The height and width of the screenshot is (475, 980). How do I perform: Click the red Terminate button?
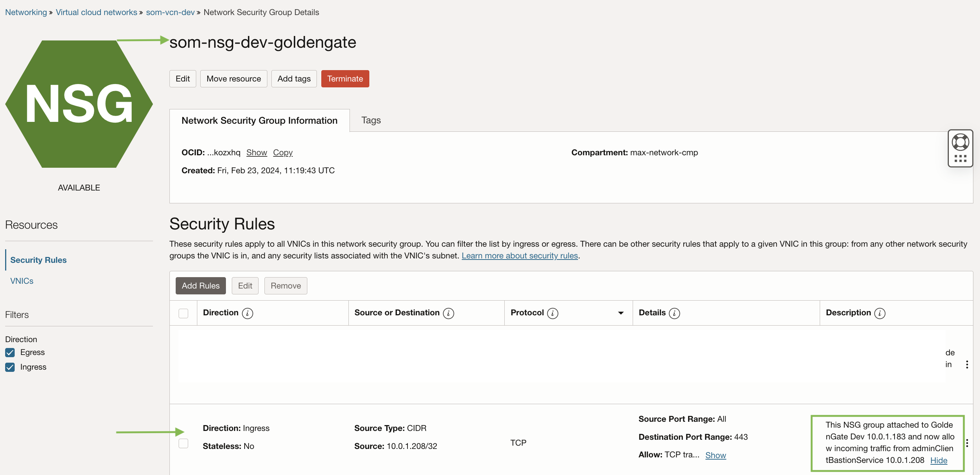click(345, 79)
